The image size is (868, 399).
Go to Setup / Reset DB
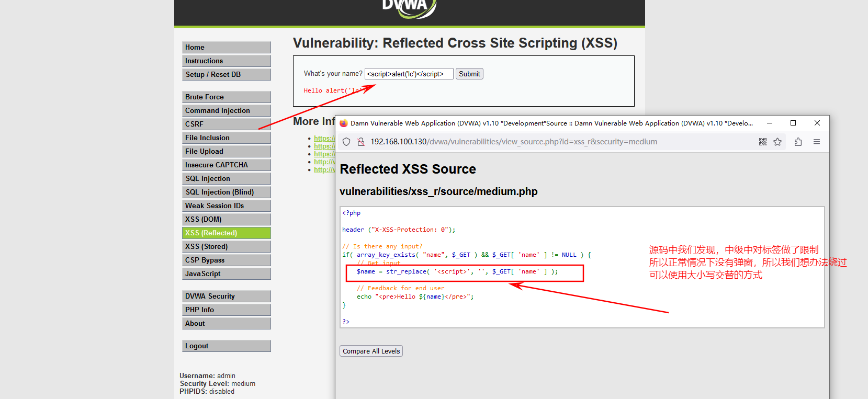click(x=227, y=74)
